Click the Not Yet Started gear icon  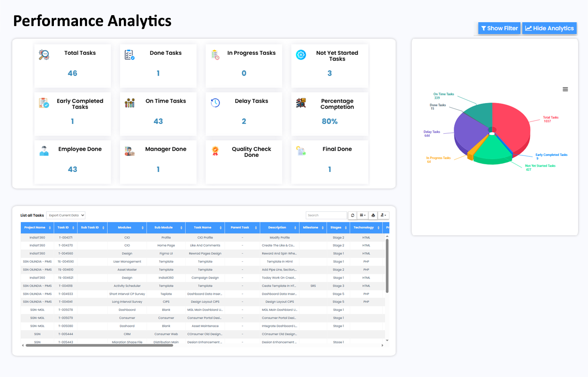(x=301, y=55)
